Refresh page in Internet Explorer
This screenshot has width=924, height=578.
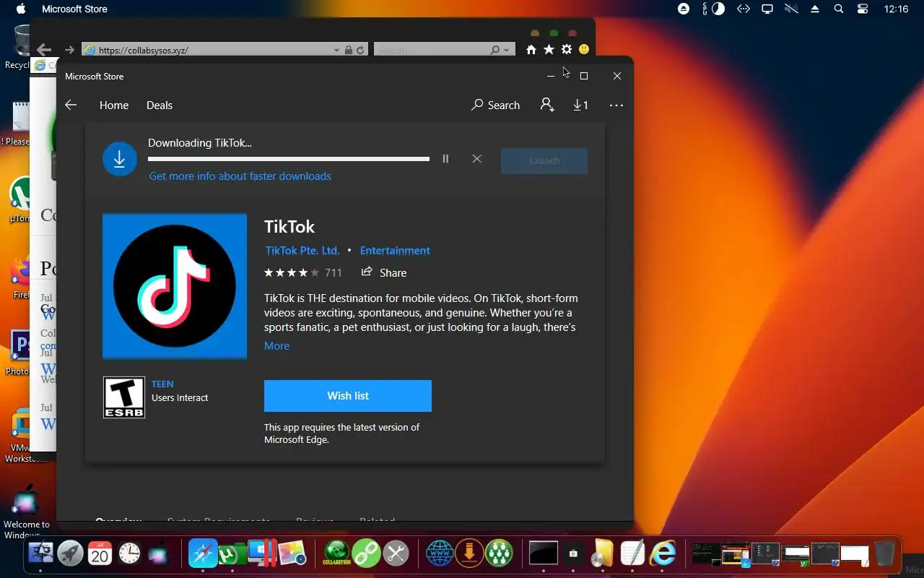click(x=361, y=50)
